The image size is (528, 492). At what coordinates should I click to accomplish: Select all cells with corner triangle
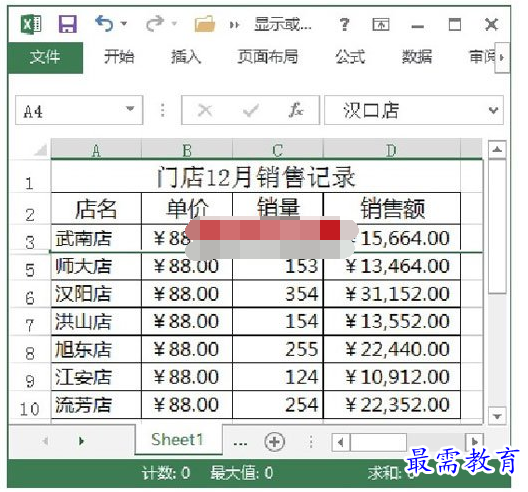coord(40,149)
